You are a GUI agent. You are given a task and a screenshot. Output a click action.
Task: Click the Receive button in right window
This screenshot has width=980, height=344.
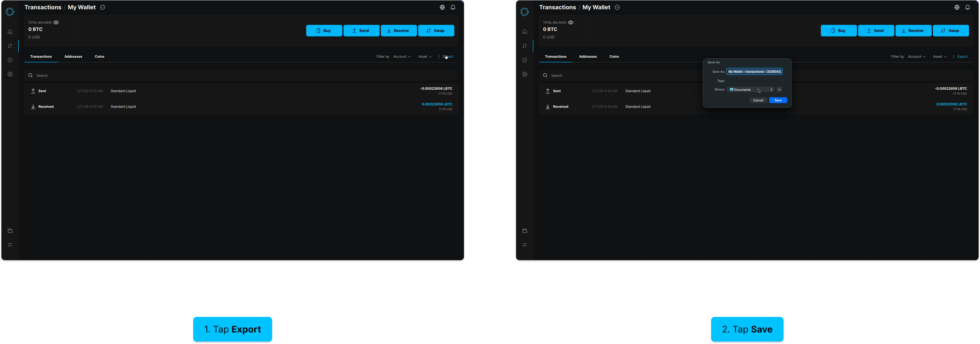(913, 30)
